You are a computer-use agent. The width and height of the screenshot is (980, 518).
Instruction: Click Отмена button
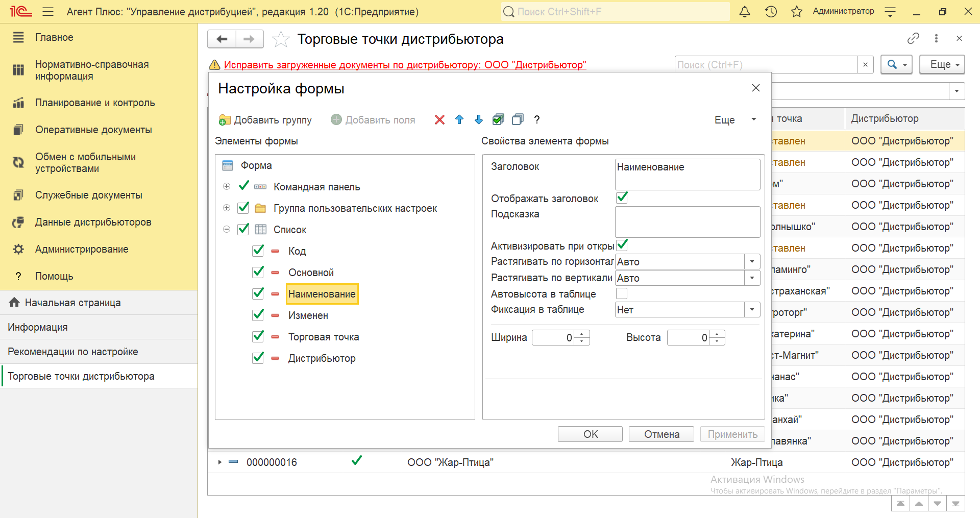click(x=661, y=434)
